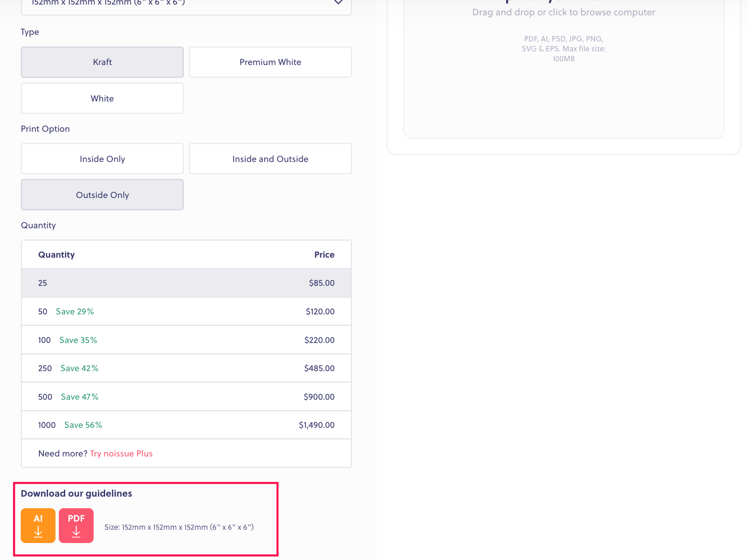
Task: Pick the 250 quantity Save 42% row
Action: [x=186, y=368]
